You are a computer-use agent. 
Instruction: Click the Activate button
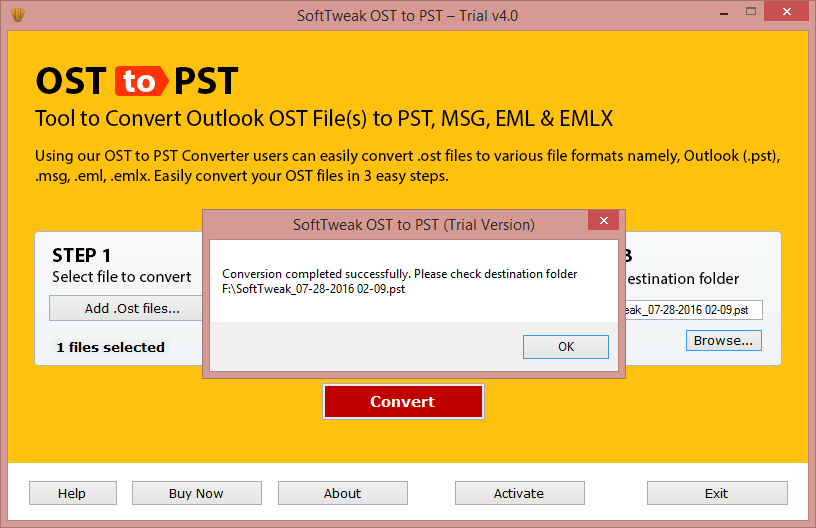tap(519, 493)
